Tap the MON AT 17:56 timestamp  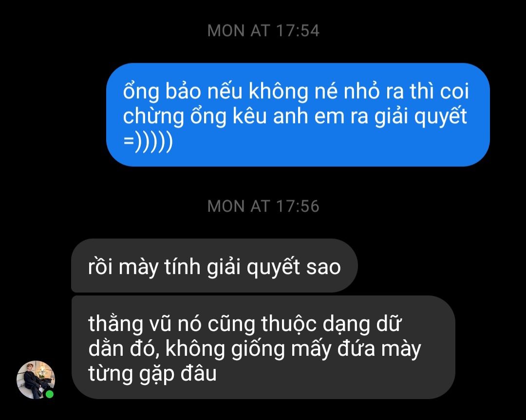point(263,206)
